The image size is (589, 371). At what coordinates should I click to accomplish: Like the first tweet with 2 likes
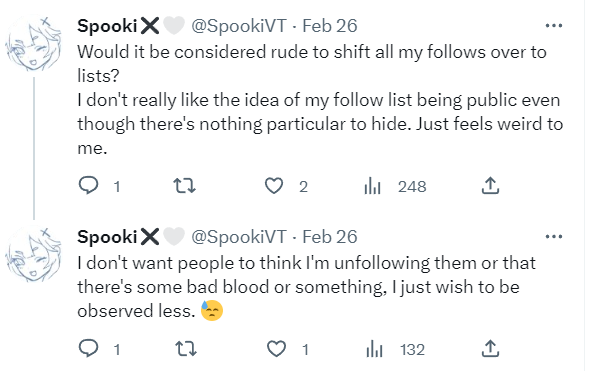[x=274, y=186]
